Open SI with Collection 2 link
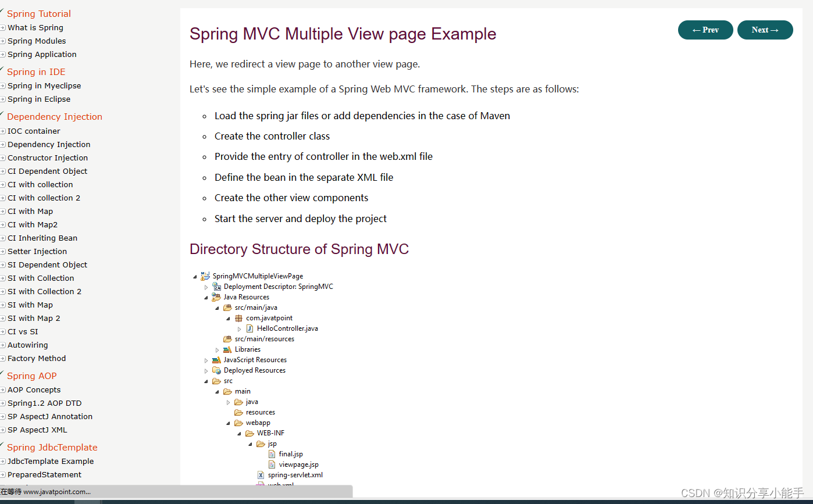Image resolution: width=813 pixels, height=504 pixels. (x=45, y=291)
